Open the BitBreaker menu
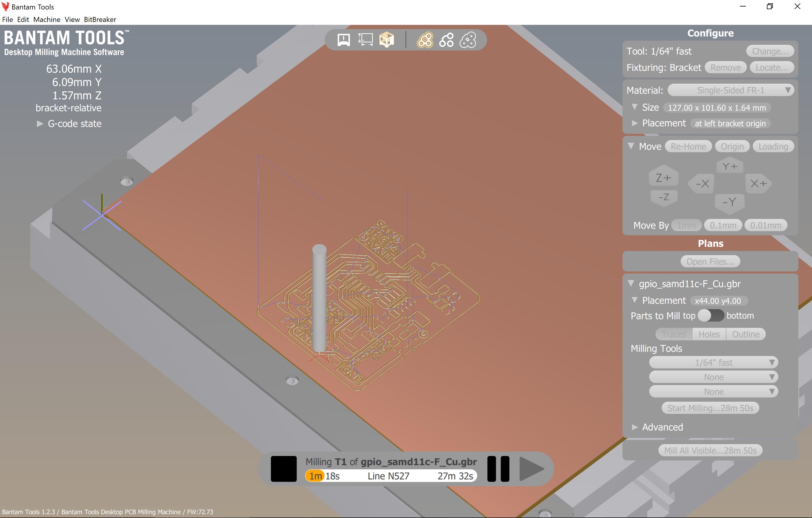The width and height of the screenshot is (812, 518). click(x=100, y=19)
